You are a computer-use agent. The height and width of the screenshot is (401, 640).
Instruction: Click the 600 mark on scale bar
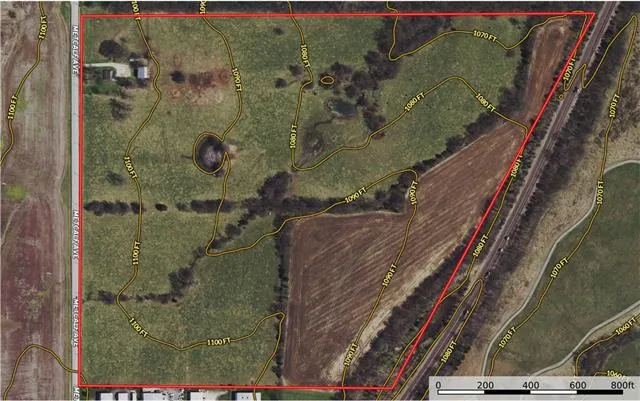[576, 385]
